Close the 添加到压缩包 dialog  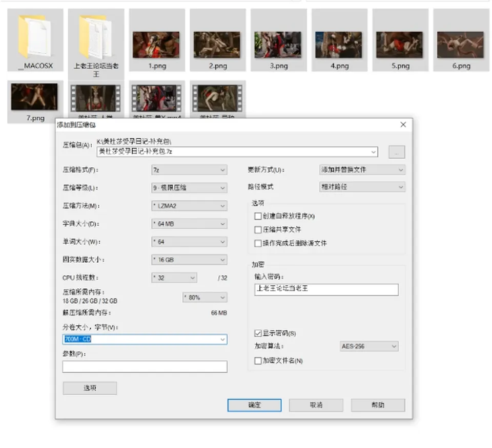403,125
